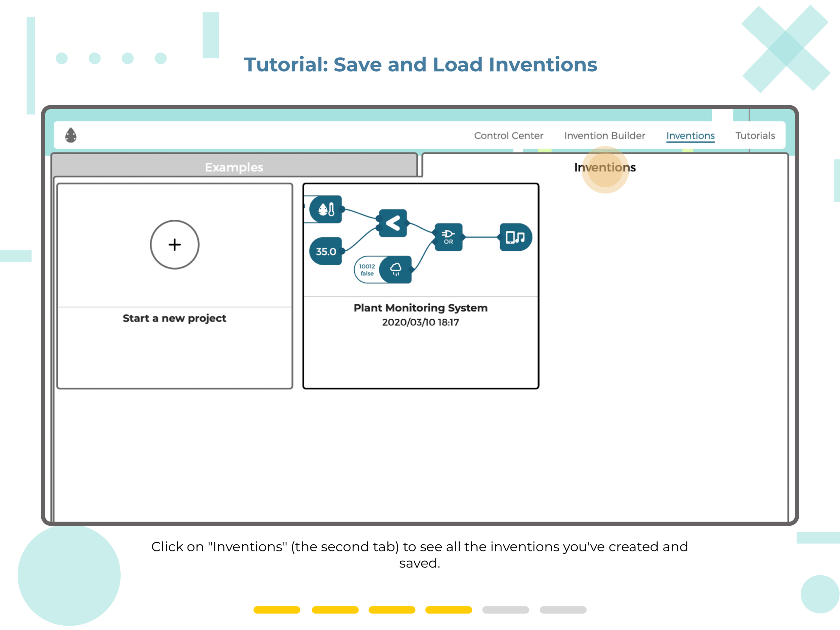Click the first yellow progress segment
Image resolution: width=840 pixels, height=630 pixels.
tap(275, 614)
